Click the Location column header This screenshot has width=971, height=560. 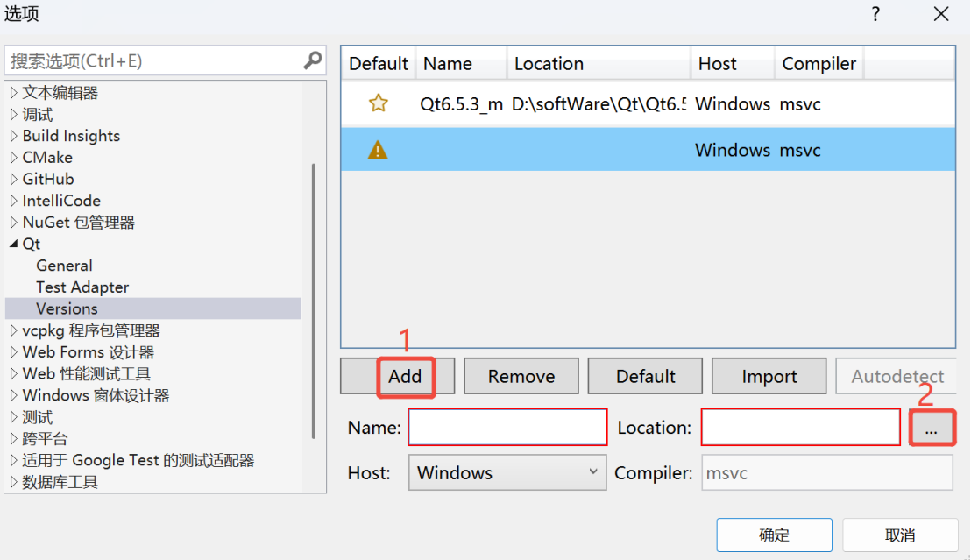coord(549,63)
